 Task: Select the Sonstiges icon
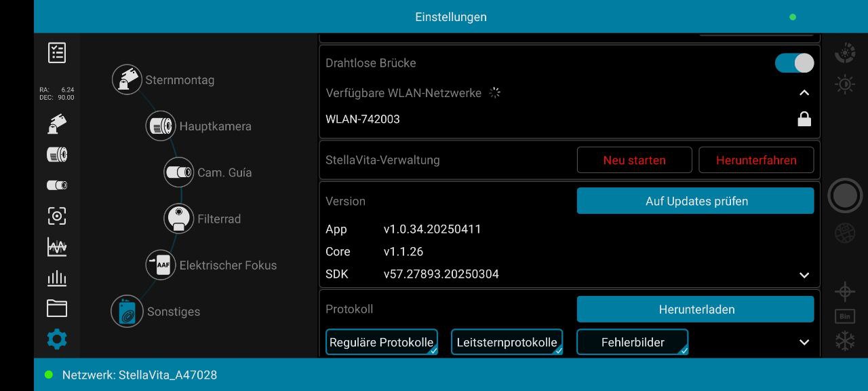click(127, 312)
